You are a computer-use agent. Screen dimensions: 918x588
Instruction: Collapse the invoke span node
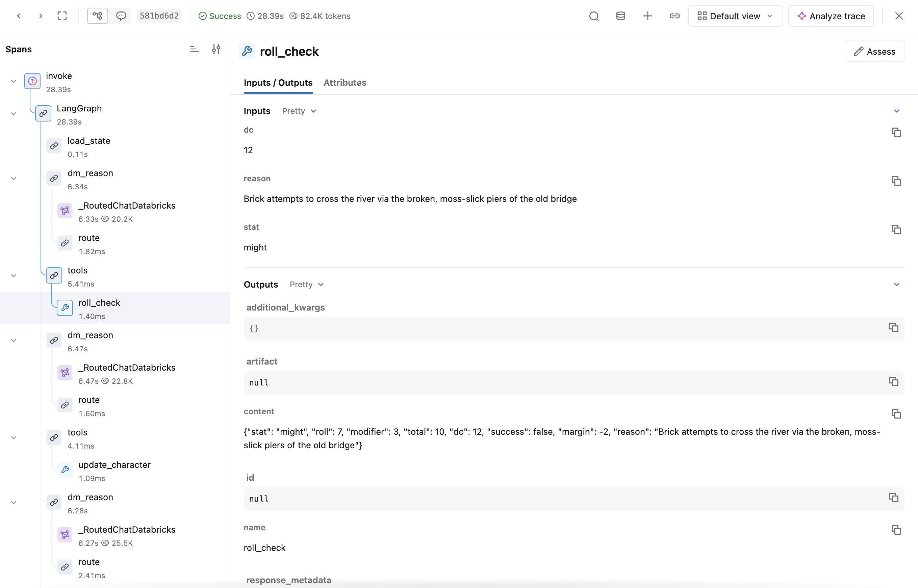[14, 81]
